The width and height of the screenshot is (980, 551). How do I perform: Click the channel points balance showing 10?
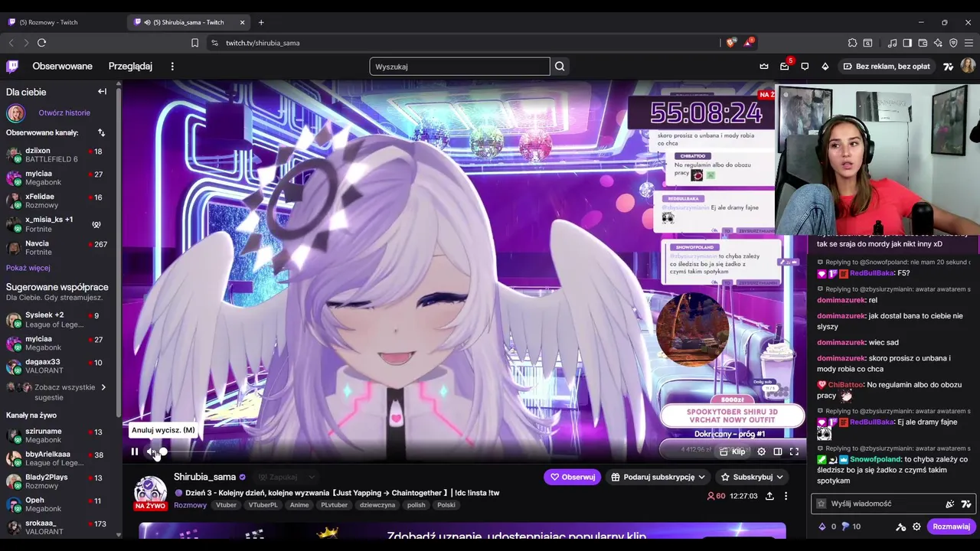pyautogui.click(x=851, y=527)
